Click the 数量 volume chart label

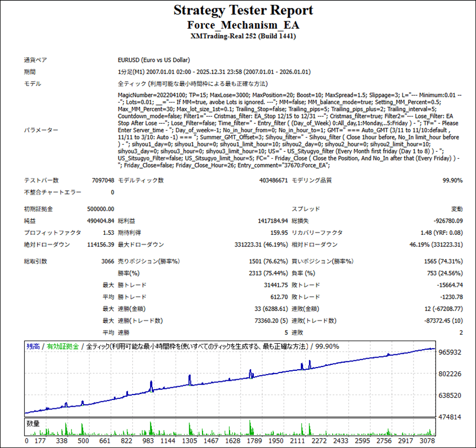click(x=33, y=424)
